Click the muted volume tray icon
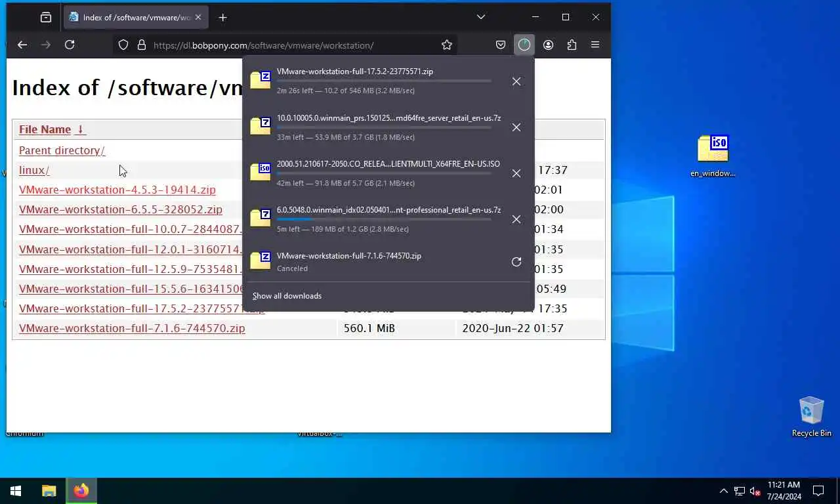This screenshot has width=840, height=504. click(x=755, y=491)
